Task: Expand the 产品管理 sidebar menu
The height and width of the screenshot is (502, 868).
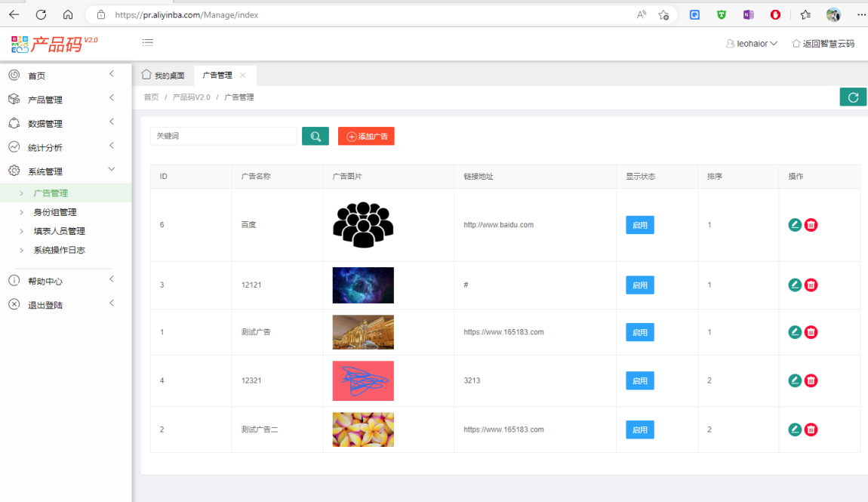Action: [x=45, y=100]
